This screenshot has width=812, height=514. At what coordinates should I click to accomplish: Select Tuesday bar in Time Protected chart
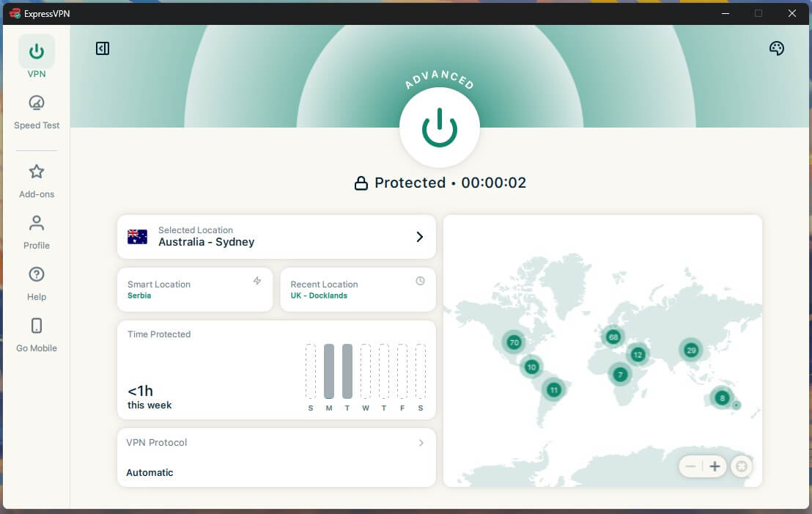(347, 371)
